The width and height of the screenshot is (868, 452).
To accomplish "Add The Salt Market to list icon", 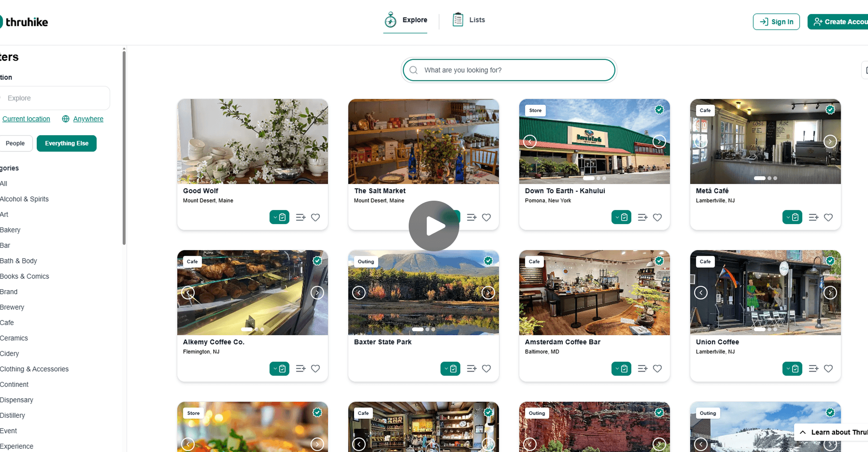I will 472,217.
